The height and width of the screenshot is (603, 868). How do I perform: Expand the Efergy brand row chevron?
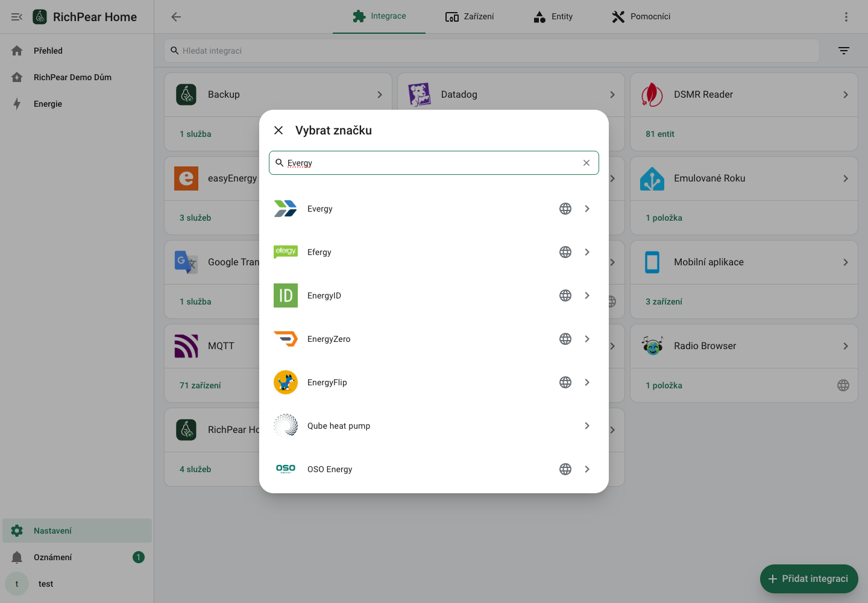point(587,252)
